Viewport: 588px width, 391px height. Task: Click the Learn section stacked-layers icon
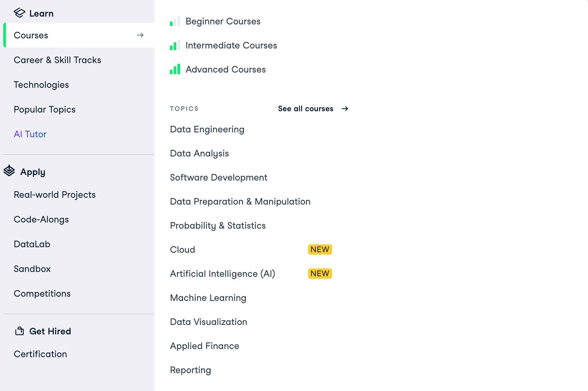(20, 13)
